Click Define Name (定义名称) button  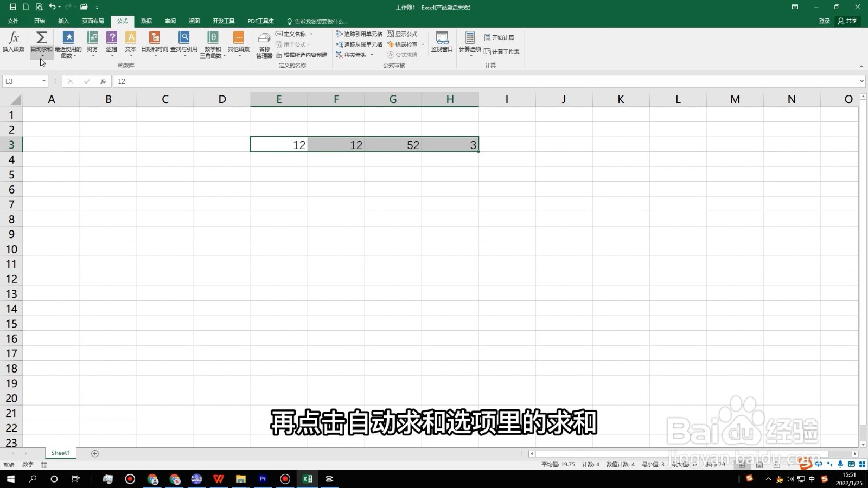tap(291, 34)
